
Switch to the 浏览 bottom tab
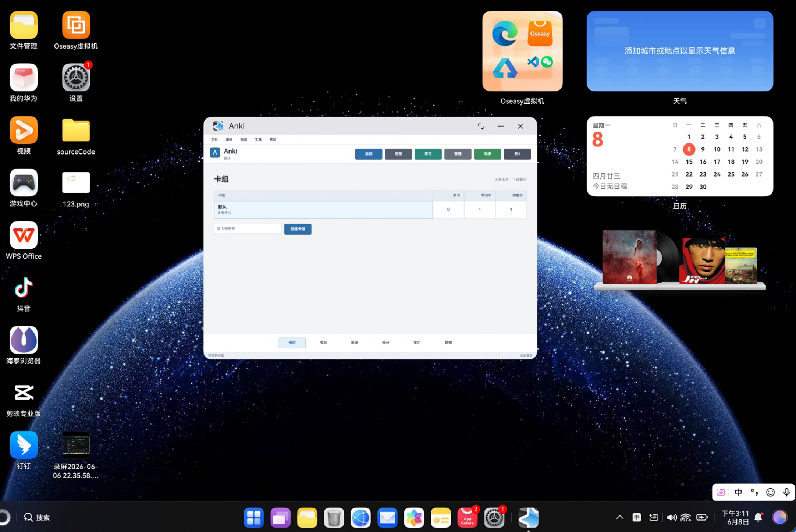pyautogui.click(x=355, y=343)
